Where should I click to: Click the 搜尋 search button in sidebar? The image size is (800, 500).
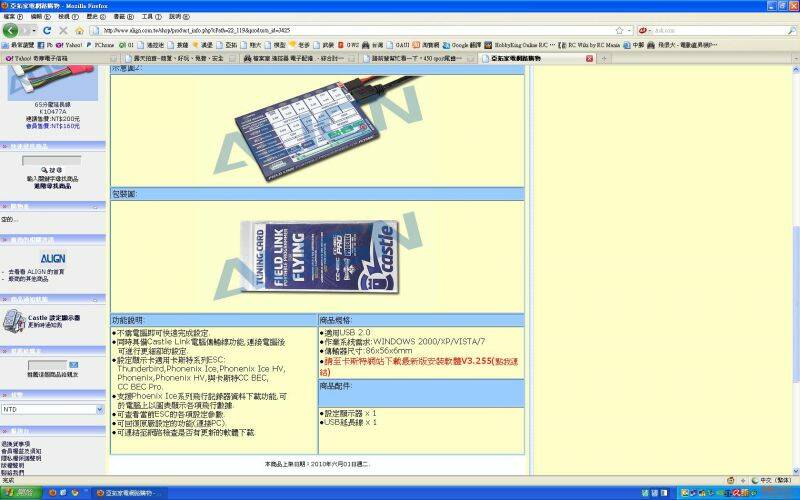[x=52, y=170]
